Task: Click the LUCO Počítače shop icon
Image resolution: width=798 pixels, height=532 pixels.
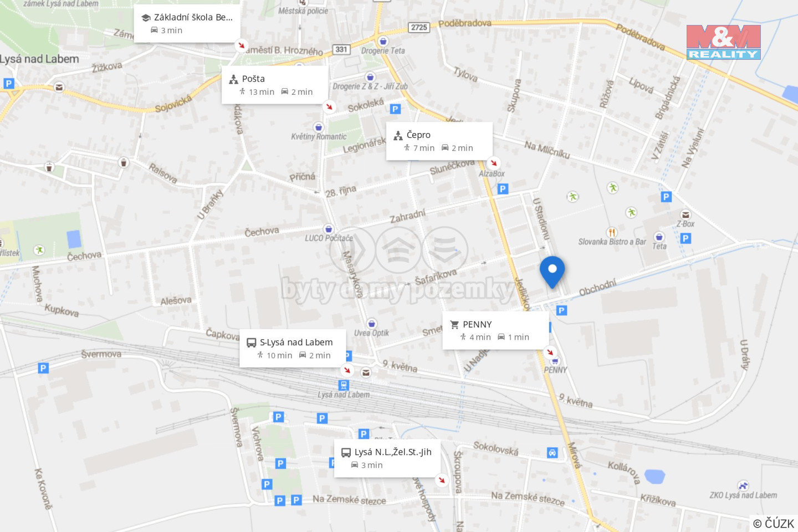Action: pos(329,229)
